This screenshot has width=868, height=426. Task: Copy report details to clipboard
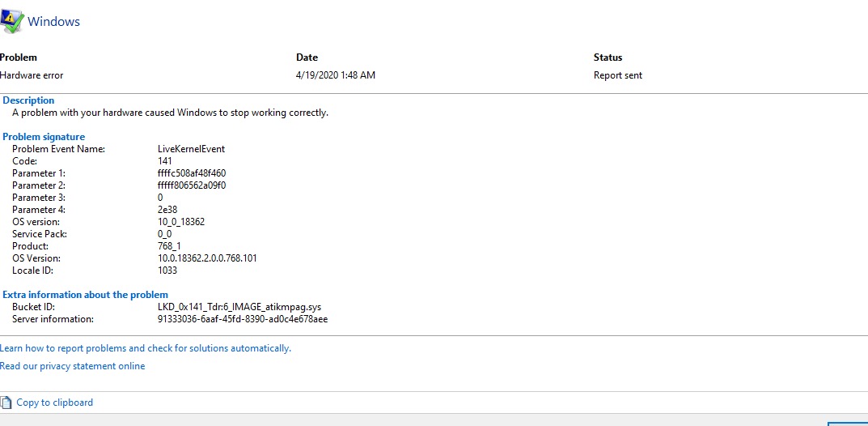[x=54, y=403]
